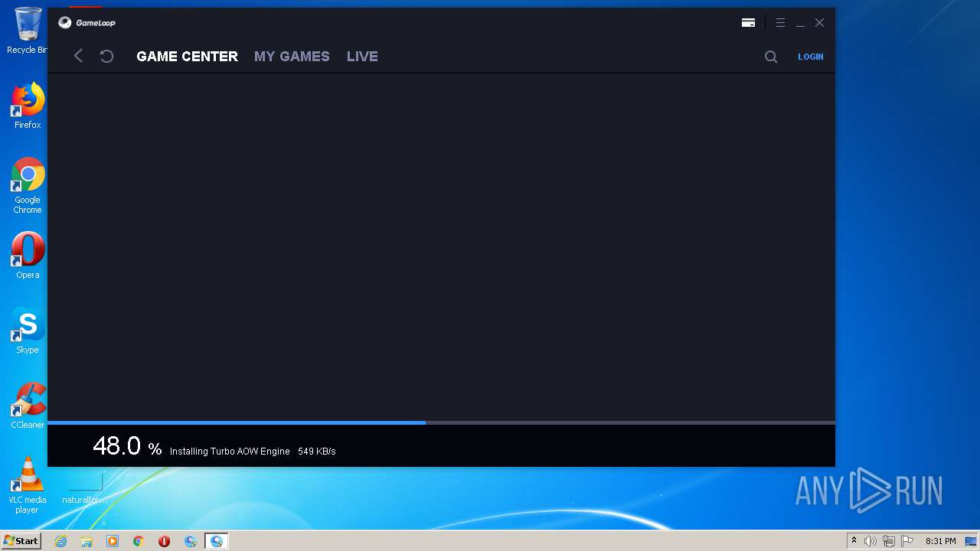Open the Action Center flag icon
The height and width of the screenshot is (551, 980).
(x=907, y=541)
